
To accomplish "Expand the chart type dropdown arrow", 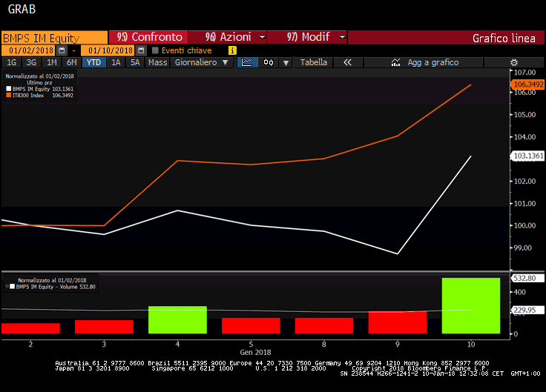I will (286, 63).
